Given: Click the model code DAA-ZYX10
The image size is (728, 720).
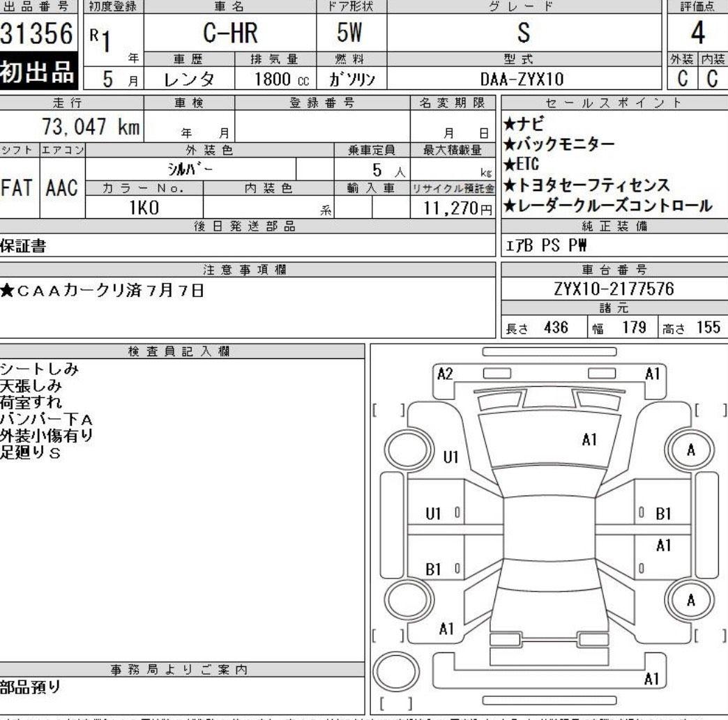Looking at the screenshot, I should pos(522,79).
